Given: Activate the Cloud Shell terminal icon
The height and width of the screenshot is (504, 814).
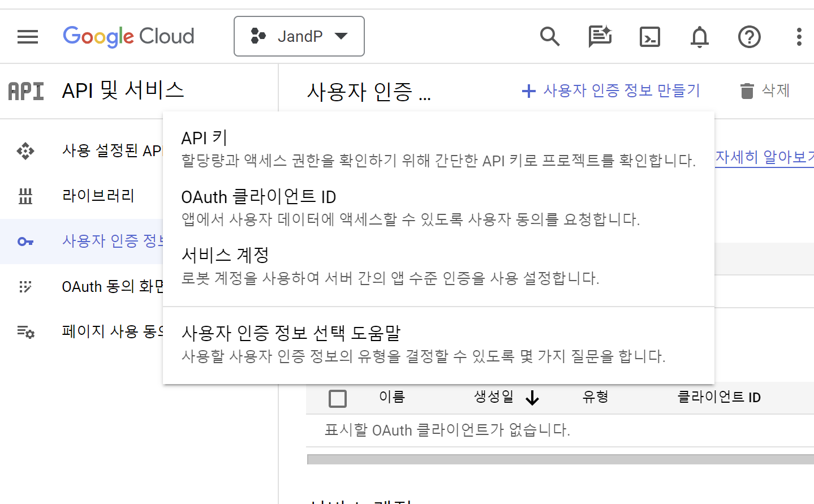Looking at the screenshot, I should (x=650, y=37).
